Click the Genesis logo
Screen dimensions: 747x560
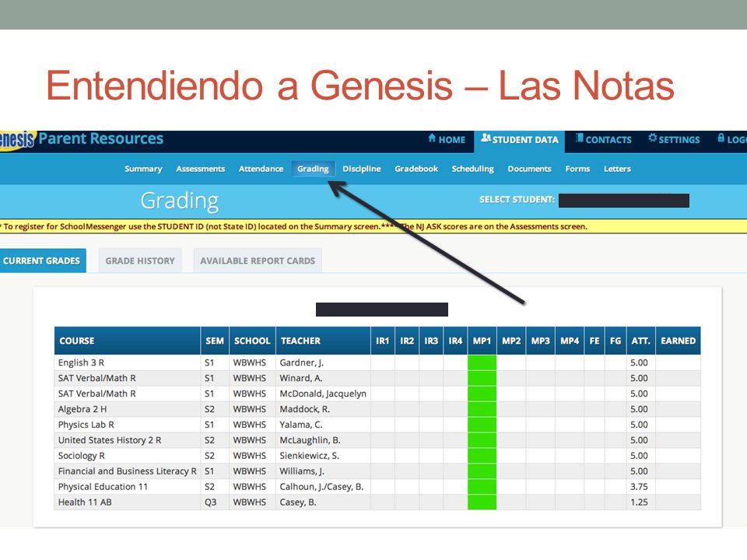(17, 140)
